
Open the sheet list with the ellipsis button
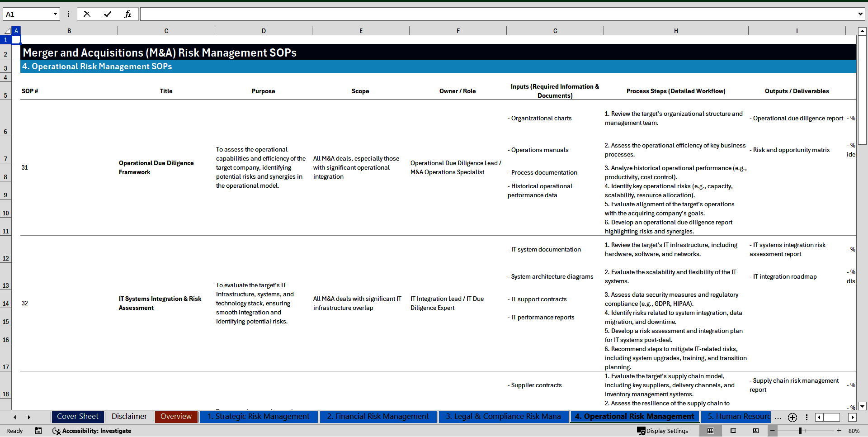(778, 417)
